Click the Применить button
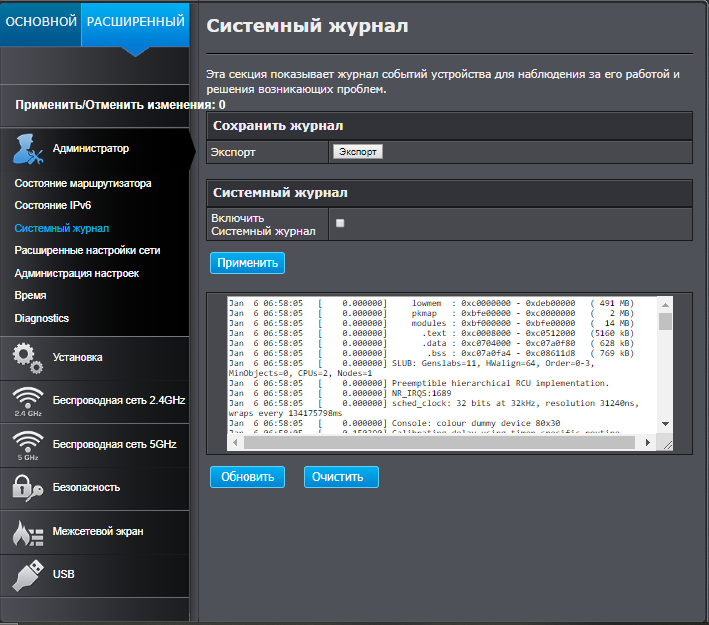Screen dimensions: 709x625 pos(247,263)
